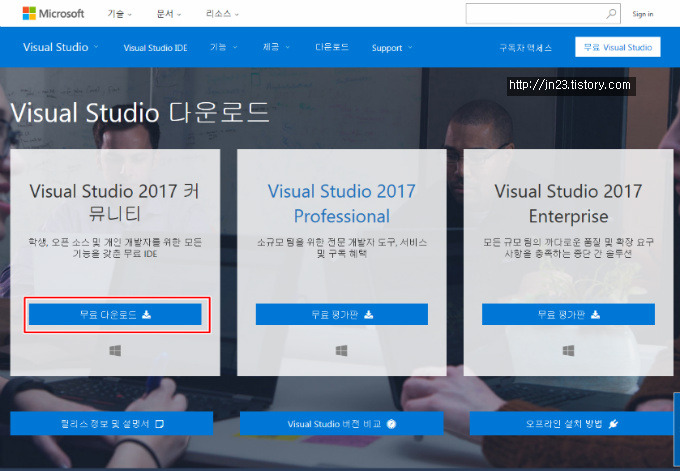680x471 pixels.
Task: Open 구독자 액세스 link
Action: coord(525,48)
